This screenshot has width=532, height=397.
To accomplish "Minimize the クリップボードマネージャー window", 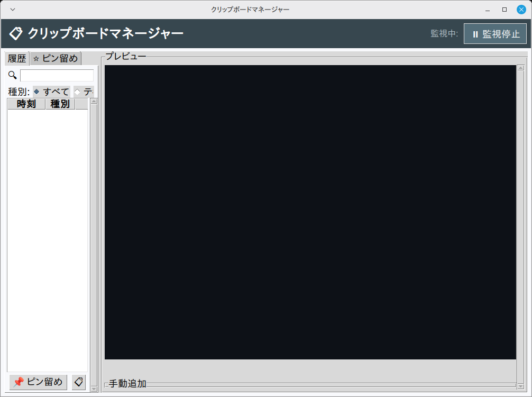I will (488, 10).
